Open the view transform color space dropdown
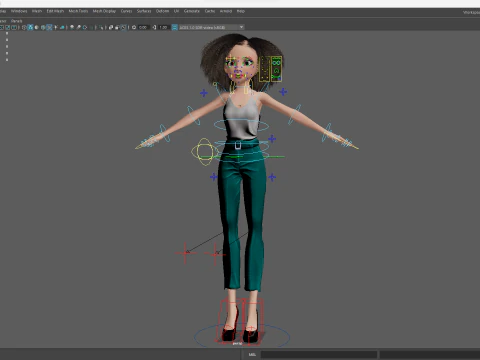Image resolution: width=480 pixels, height=360 pixels. click(x=211, y=27)
